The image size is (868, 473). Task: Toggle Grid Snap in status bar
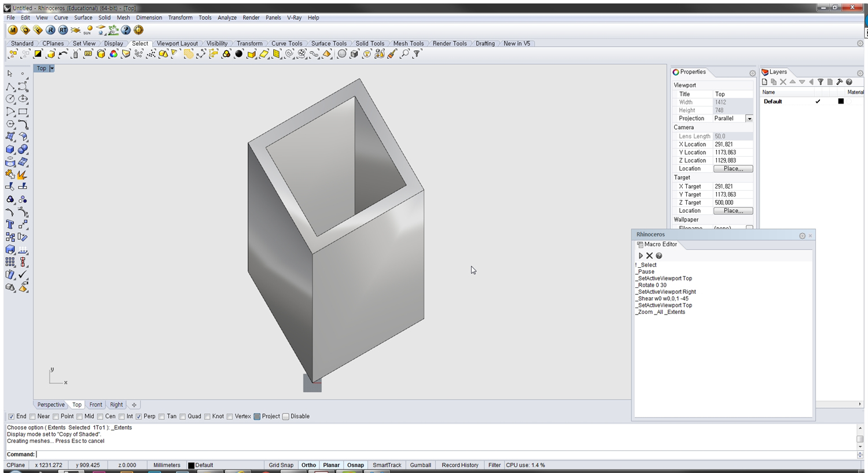pos(281,465)
